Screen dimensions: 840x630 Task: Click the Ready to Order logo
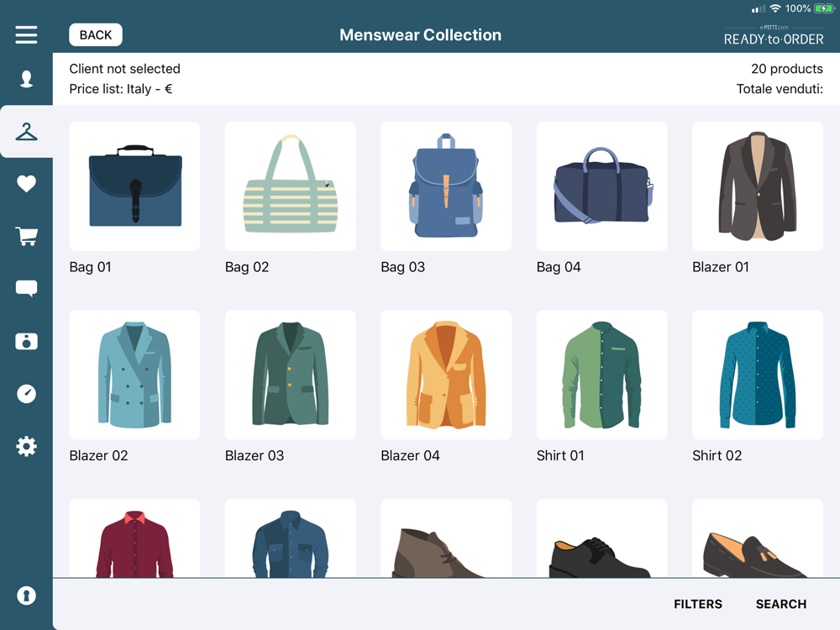pos(774,35)
